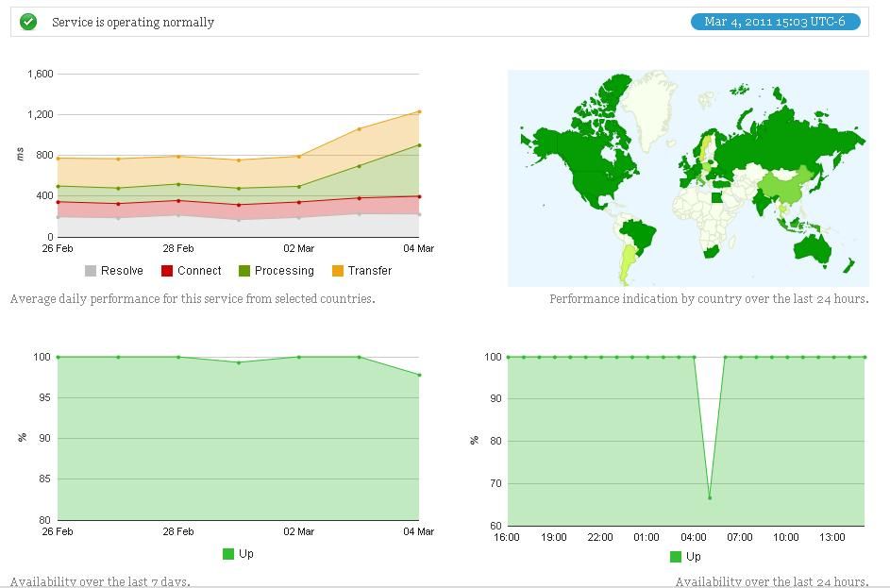890x588 pixels.
Task: Click the green Processing legend square
Action: [x=244, y=271]
